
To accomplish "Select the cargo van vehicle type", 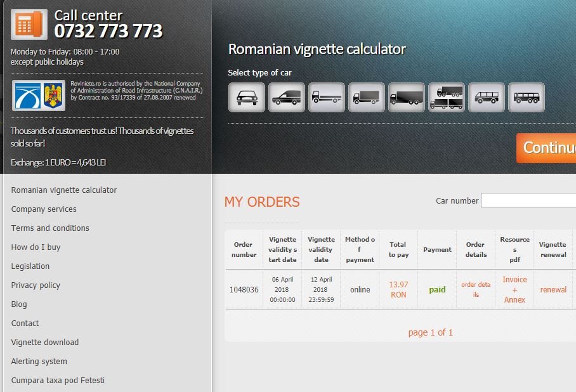I will tap(286, 98).
